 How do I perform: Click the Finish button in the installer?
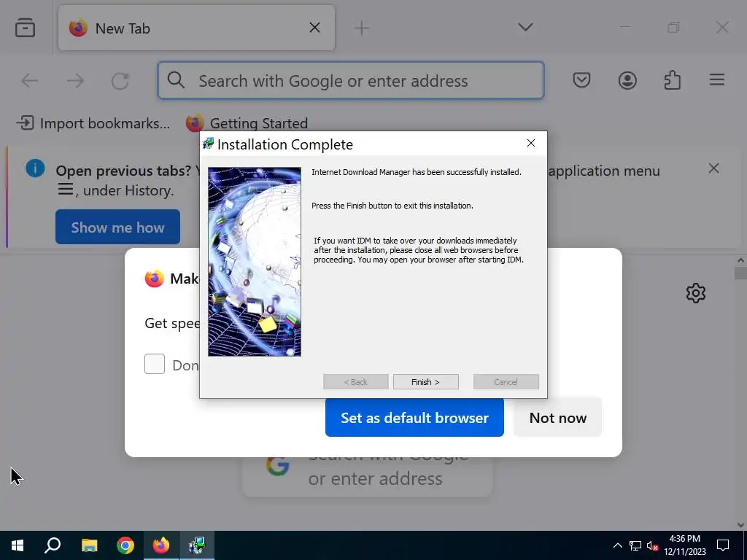click(425, 382)
